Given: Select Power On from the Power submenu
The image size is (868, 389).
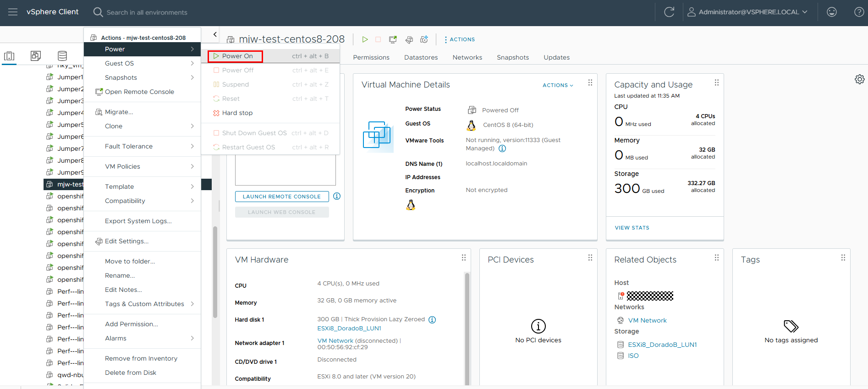Looking at the screenshot, I should (270, 56).
